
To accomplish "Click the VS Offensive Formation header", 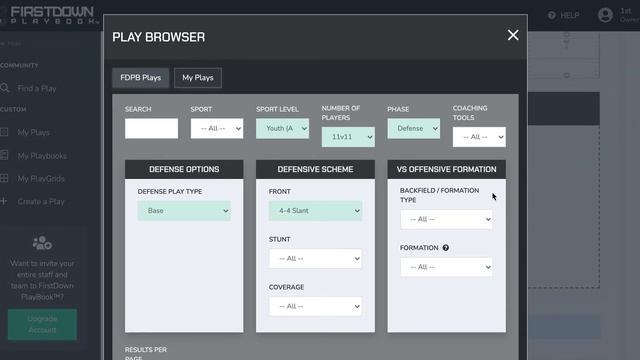I will (x=447, y=169).
